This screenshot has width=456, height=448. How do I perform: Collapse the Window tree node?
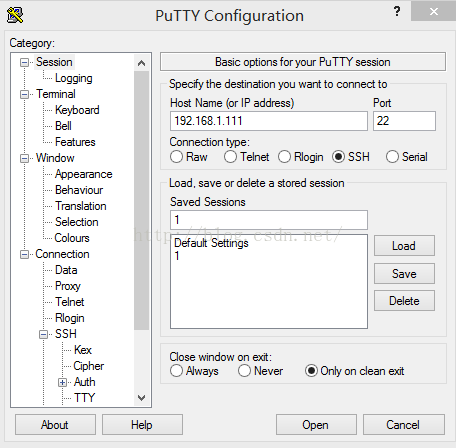point(24,158)
